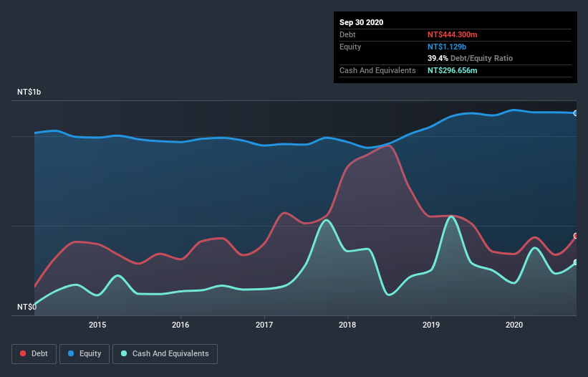Click the NT$296.656m cash value

pyautogui.click(x=452, y=70)
